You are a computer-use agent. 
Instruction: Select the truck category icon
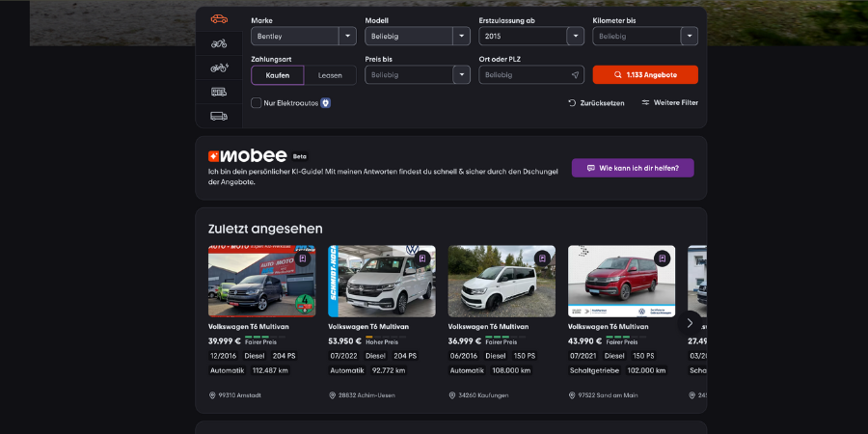point(219,116)
